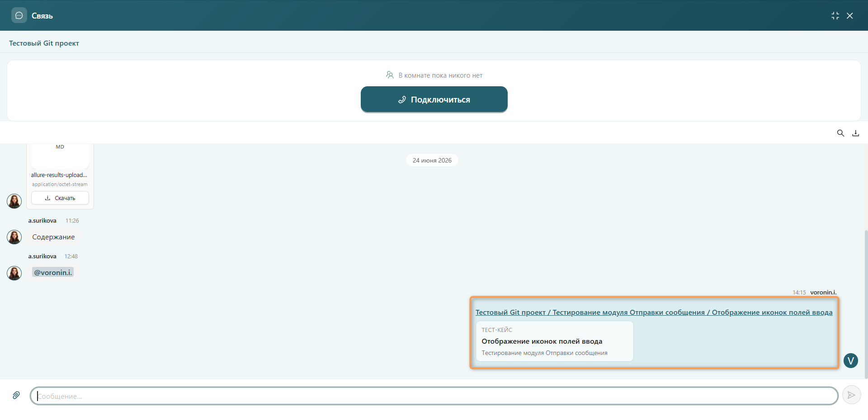Collapse the chat window with the minimize icon
Viewport: 868px width, 420px height.
point(835,16)
